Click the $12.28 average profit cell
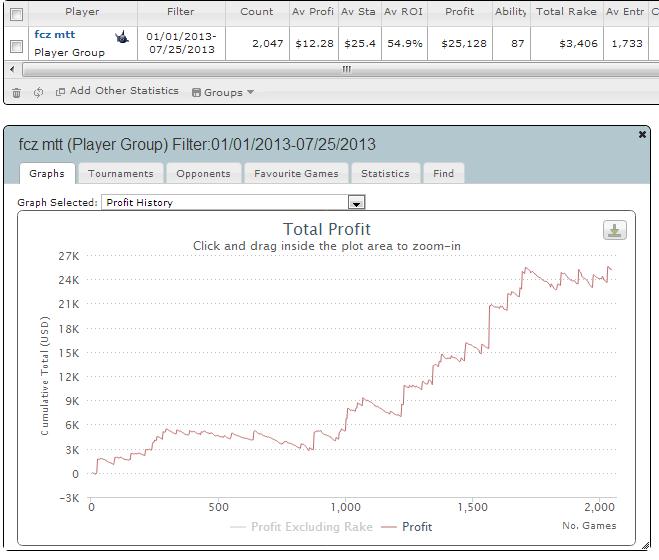 314,43
